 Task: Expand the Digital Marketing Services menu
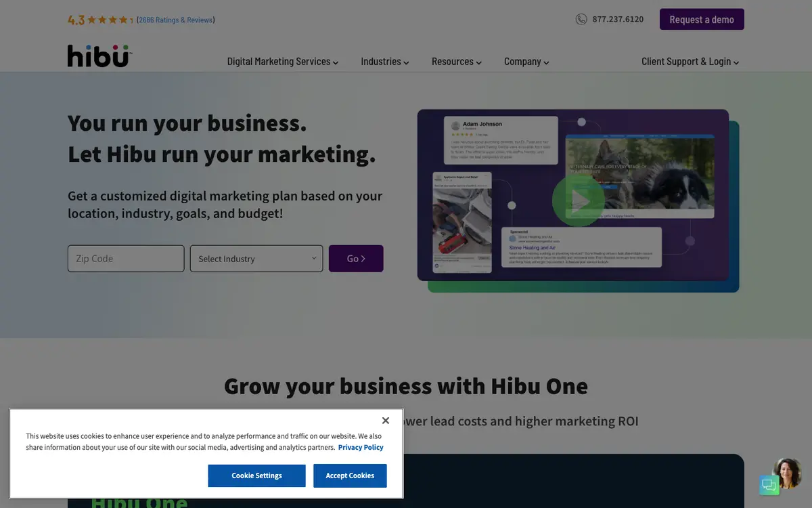pos(283,62)
